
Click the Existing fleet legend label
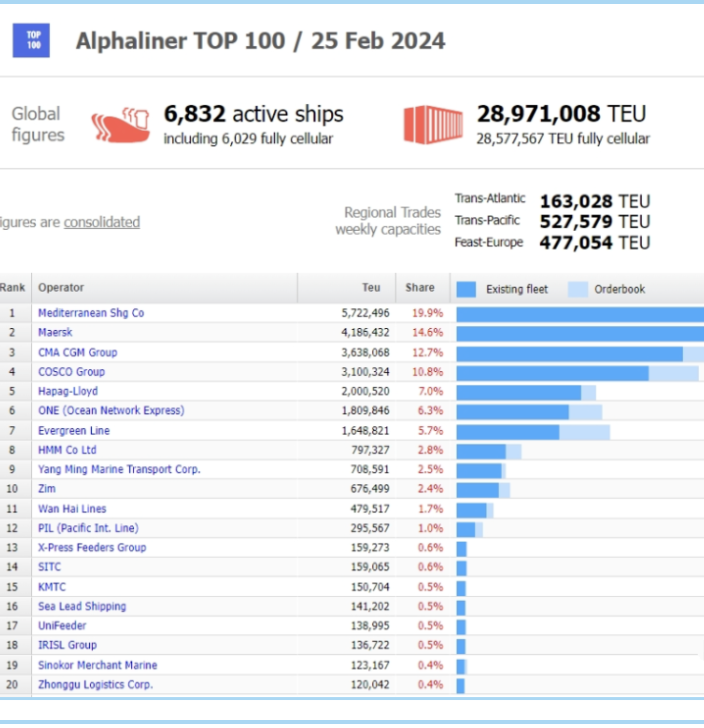517,289
